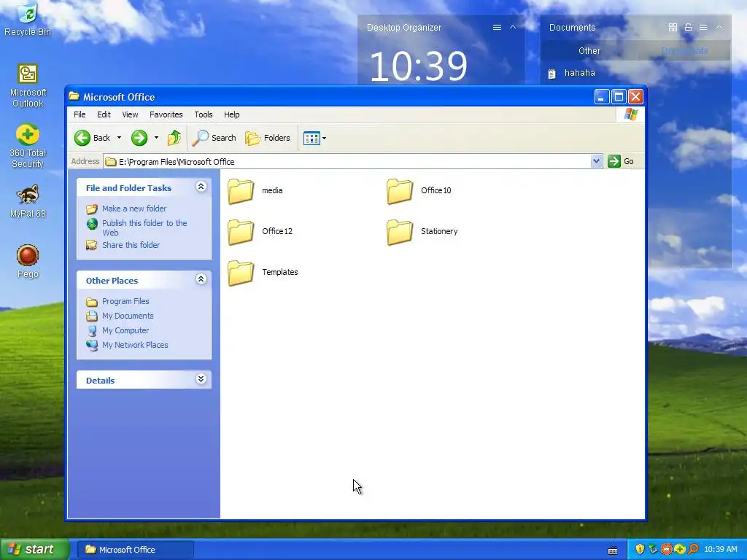747x560 pixels.
Task: Open Desktop Organizer menu icon
Action: [497, 28]
